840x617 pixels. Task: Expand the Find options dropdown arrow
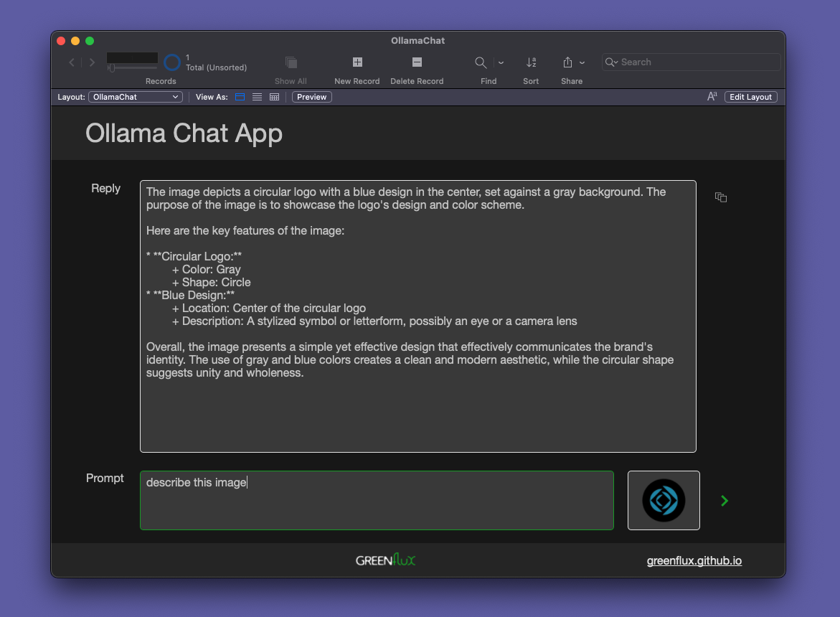click(501, 62)
